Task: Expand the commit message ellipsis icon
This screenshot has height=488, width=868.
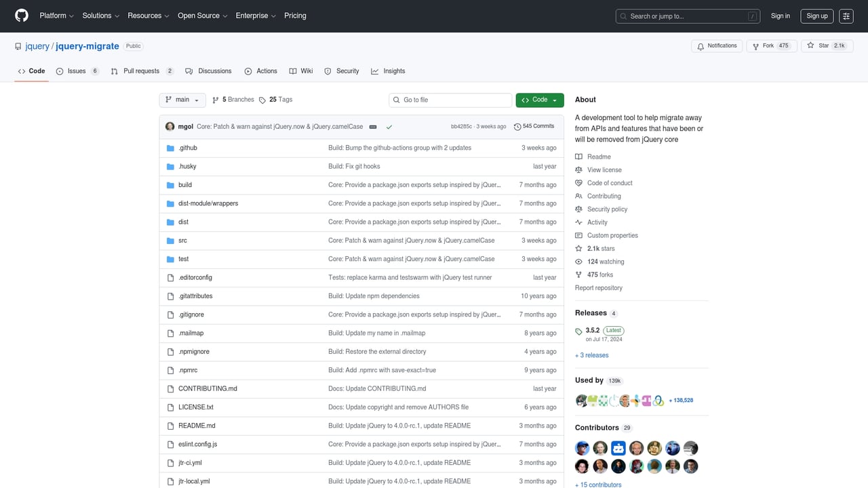Action: [372, 126]
